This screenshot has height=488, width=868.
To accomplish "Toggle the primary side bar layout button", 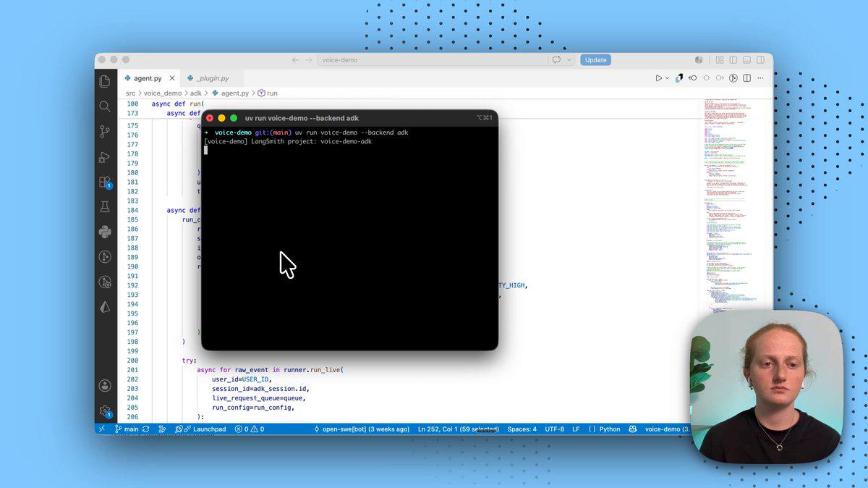I will (734, 60).
